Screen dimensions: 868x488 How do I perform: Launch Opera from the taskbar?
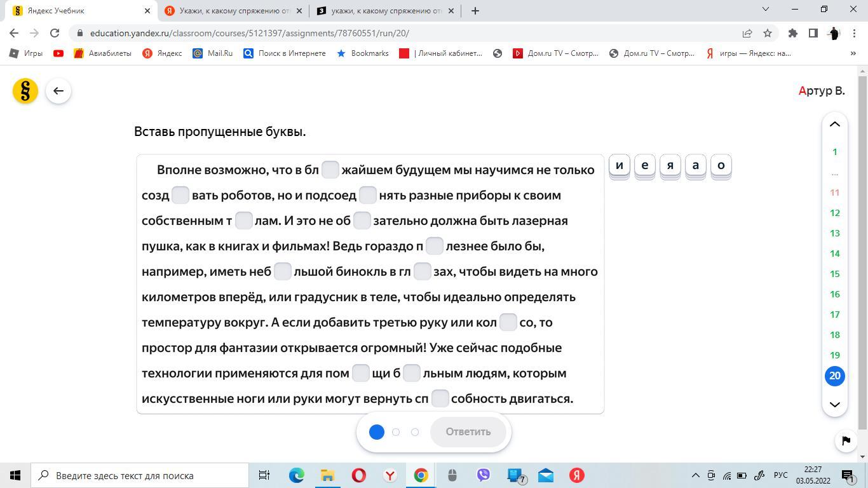coord(359,475)
